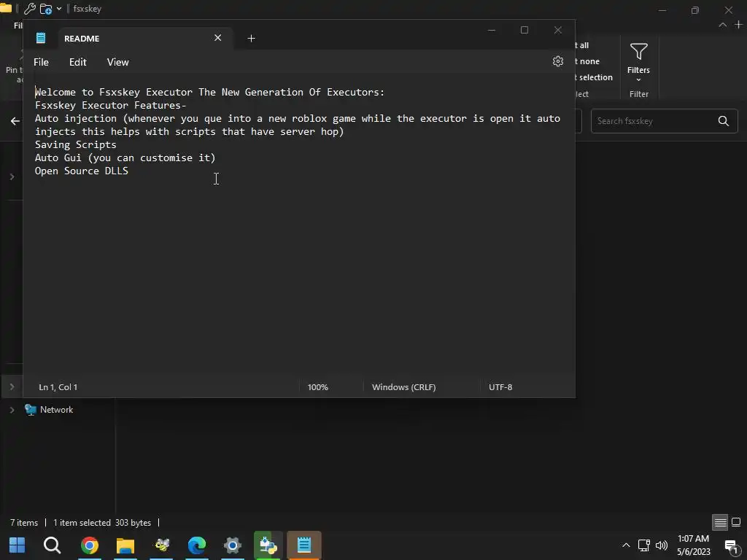747x560 pixels.
Task: Close the README tab in Notepad
Action: point(217,38)
